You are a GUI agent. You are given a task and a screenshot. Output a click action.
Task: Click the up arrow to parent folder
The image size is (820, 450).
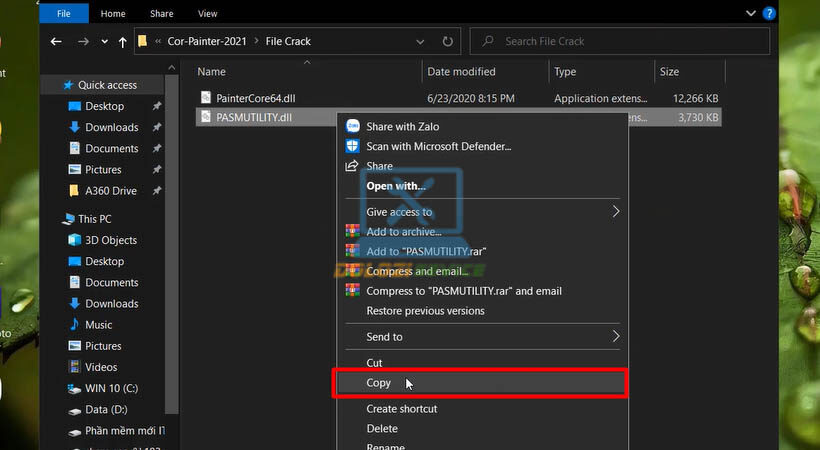(122, 42)
